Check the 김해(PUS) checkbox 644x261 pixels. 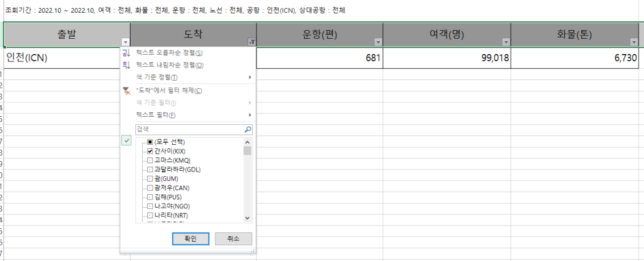tap(150, 197)
